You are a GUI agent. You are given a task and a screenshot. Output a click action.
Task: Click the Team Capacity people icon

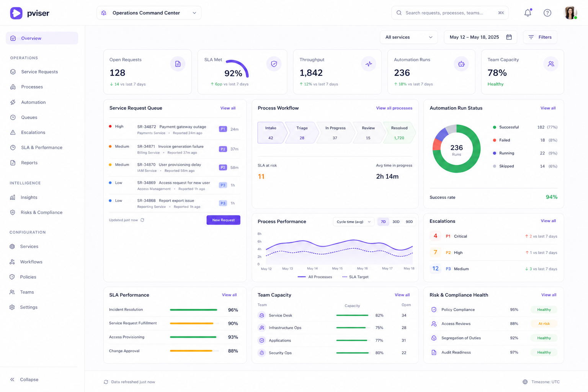click(x=551, y=64)
